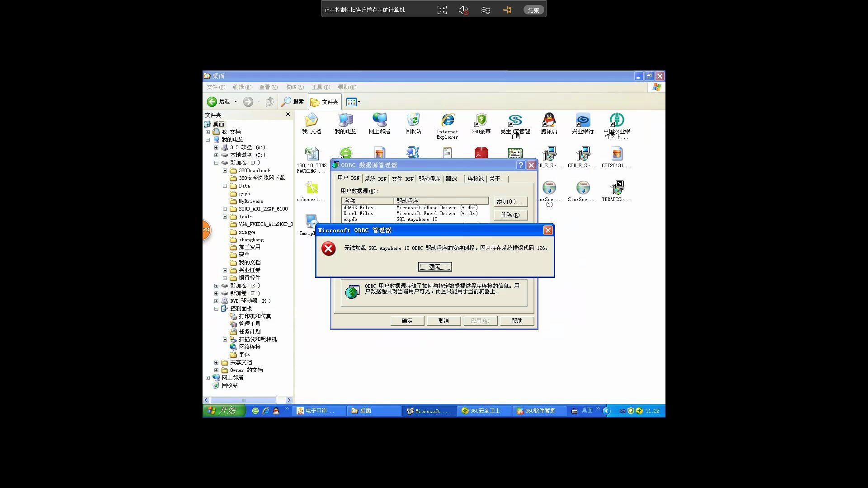Open 民生U宝管理工具 shortcut

(515, 126)
